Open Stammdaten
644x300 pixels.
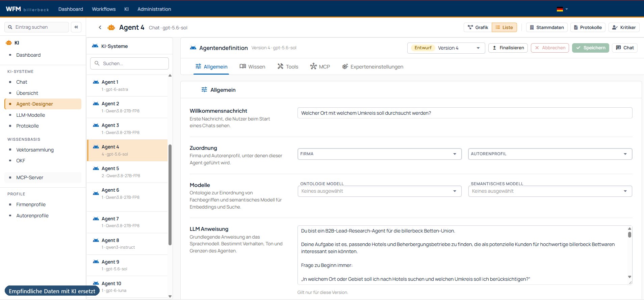[x=547, y=27]
